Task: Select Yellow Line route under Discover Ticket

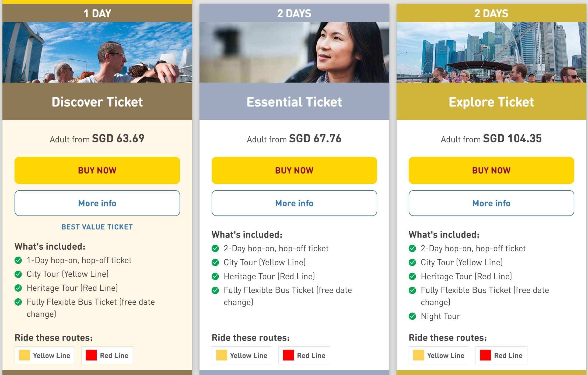Action: 45,355
